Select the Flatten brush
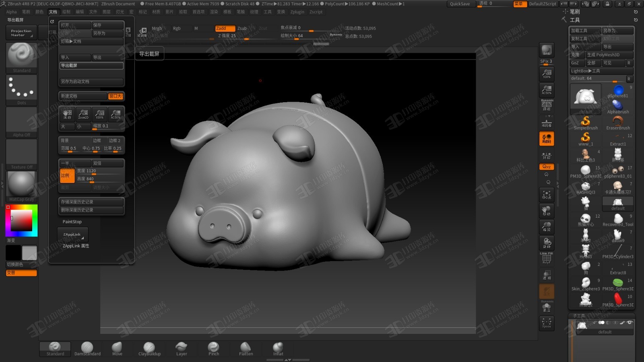Screen dimensions: 644x362 coord(246,349)
